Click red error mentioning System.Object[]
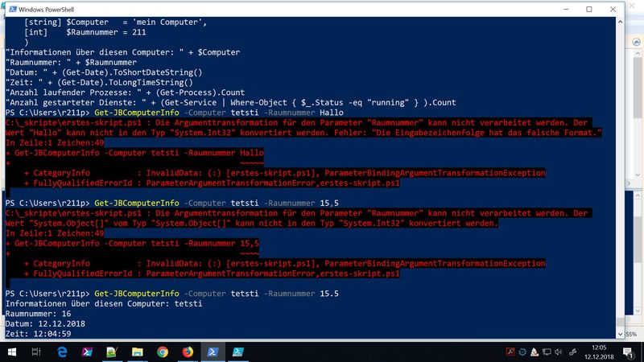The height and width of the screenshot is (362, 644). [x=252, y=224]
